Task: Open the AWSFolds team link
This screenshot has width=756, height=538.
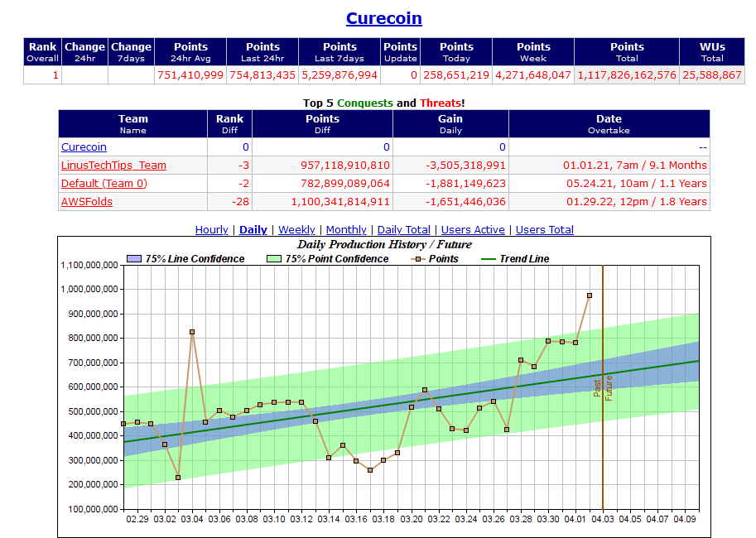Action: coord(87,202)
